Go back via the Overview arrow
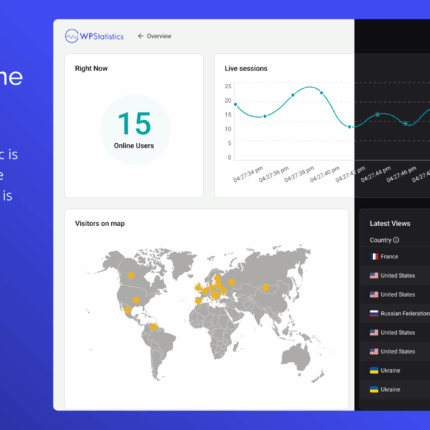Image resolution: width=430 pixels, height=430 pixels. point(141,36)
